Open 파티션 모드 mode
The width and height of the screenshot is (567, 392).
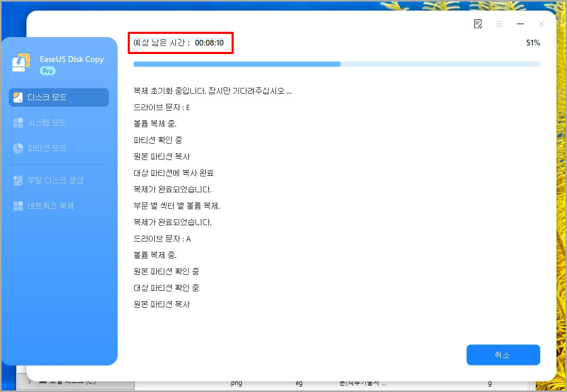point(58,148)
